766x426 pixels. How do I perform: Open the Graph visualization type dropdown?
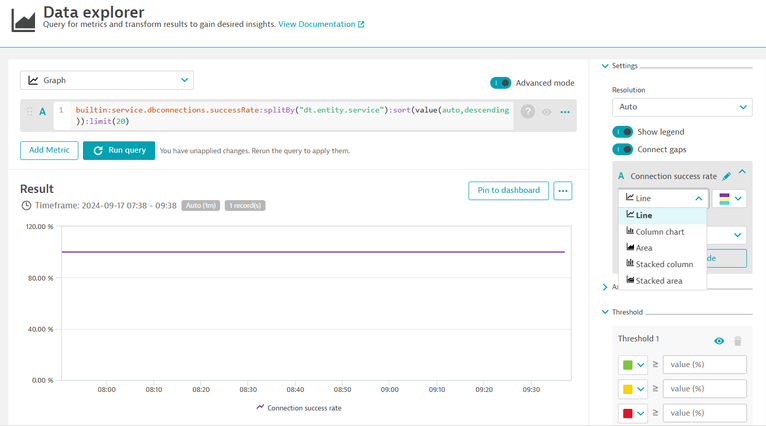click(107, 80)
